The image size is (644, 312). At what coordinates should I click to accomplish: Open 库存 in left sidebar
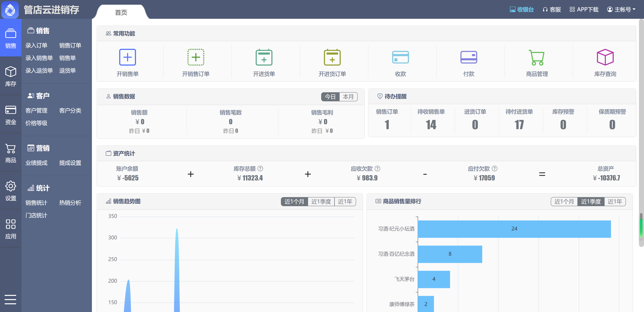click(11, 76)
